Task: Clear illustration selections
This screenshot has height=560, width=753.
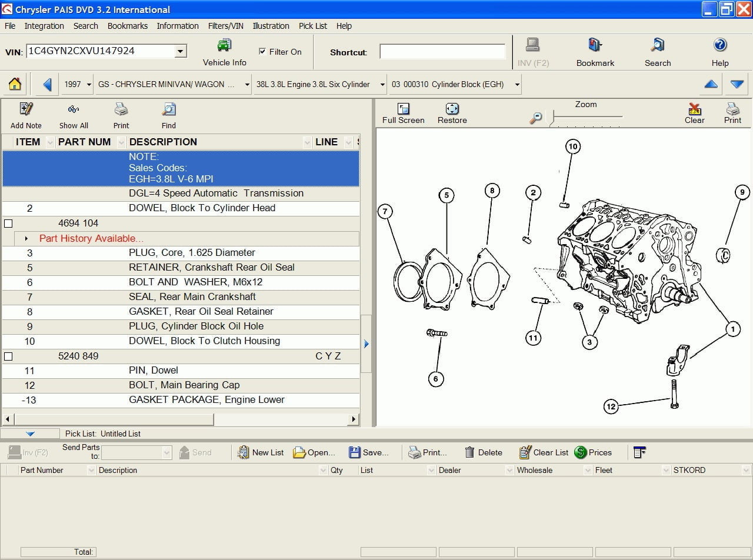Action: [x=694, y=109]
